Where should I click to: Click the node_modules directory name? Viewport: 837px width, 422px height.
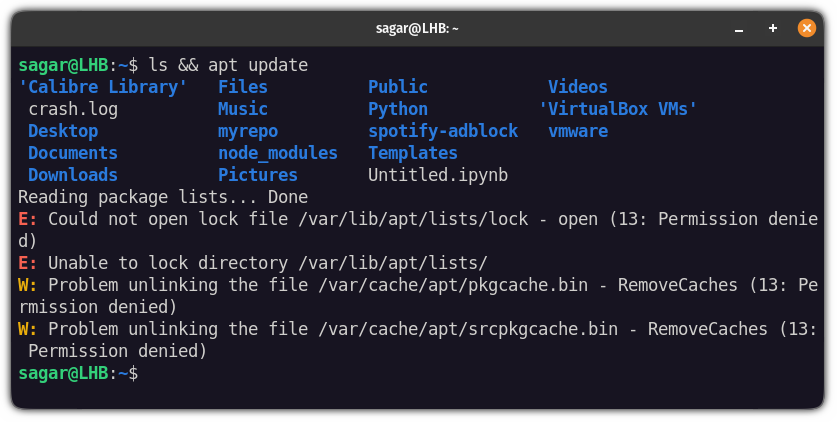coord(278,153)
